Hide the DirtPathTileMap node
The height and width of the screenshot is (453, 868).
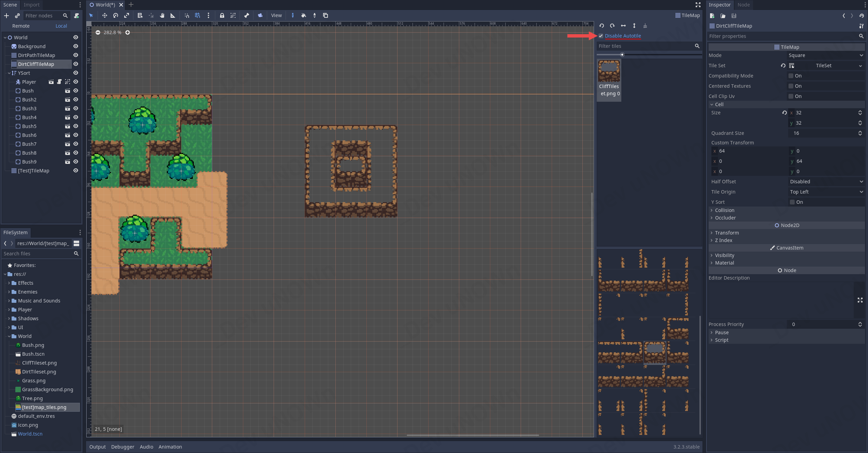[76, 55]
